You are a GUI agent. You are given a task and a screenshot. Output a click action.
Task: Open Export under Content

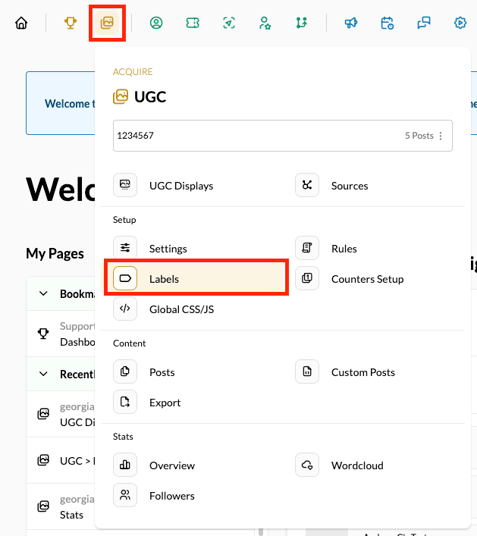[165, 403]
